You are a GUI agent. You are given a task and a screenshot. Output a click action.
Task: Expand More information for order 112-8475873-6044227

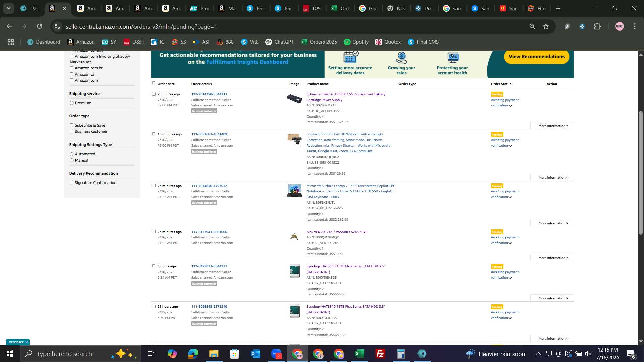[x=552, y=298]
